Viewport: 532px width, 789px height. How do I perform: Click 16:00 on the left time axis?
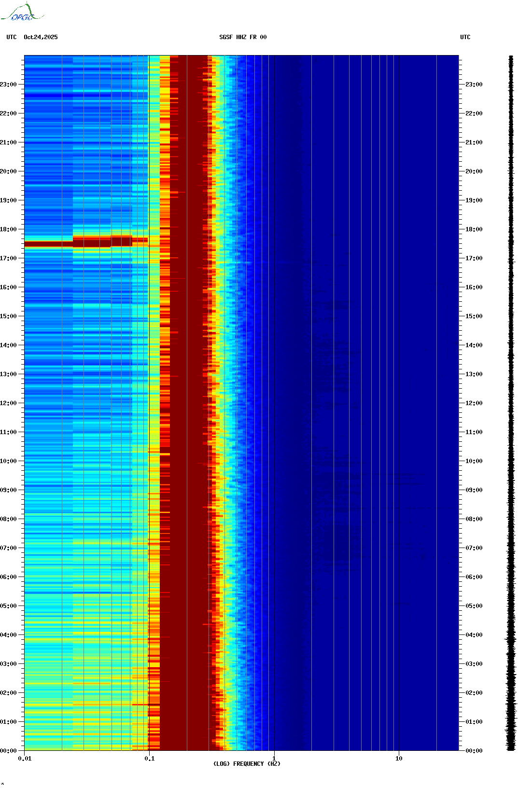click(x=8, y=287)
